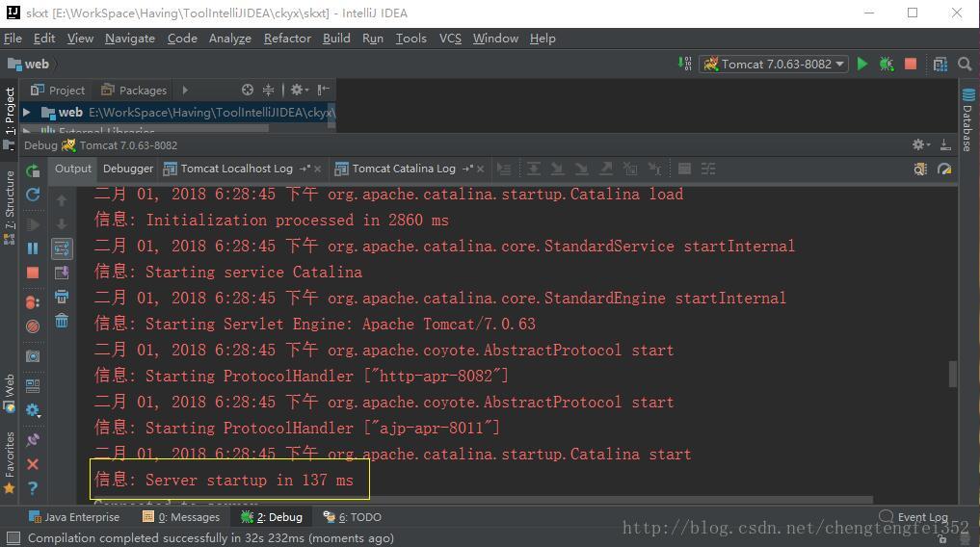
Task: Click View Breakpoints icon in debug sidebar
Action: click(x=33, y=302)
